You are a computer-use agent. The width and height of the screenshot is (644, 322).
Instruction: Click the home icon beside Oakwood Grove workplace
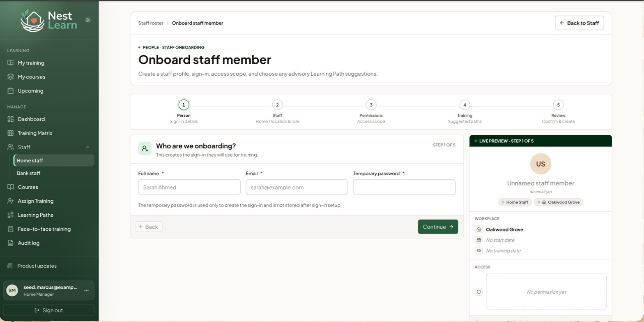pyautogui.click(x=478, y=229)
